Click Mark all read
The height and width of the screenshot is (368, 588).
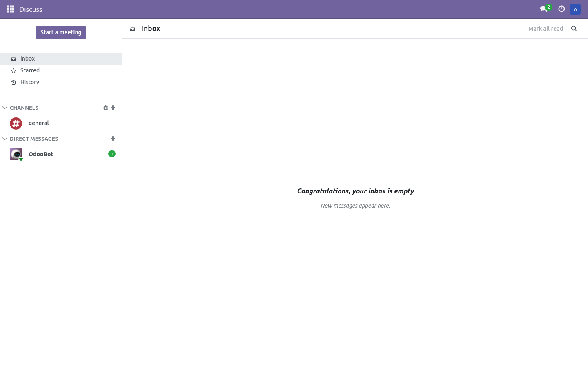[x=546, y=29]
